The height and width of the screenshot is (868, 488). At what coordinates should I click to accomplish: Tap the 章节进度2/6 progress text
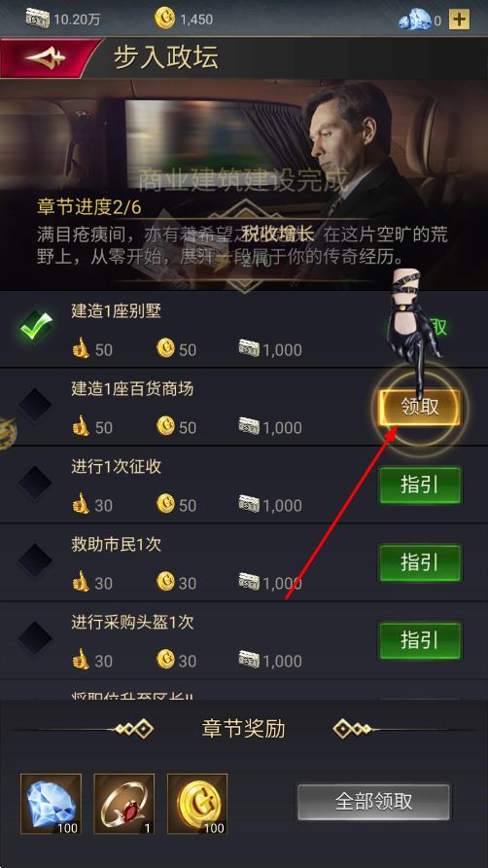coord(89,208)
